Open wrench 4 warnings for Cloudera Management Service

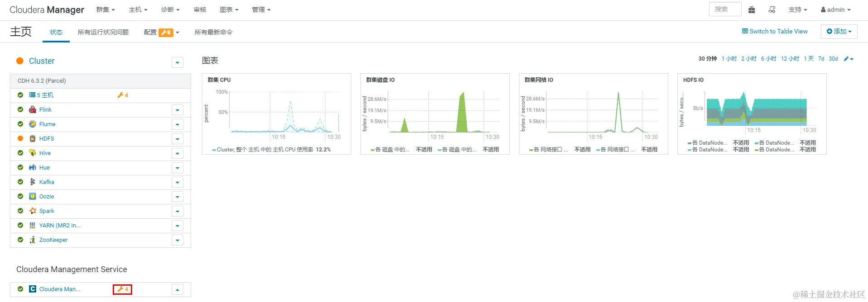pyautogui.click(x=123, y=289)
